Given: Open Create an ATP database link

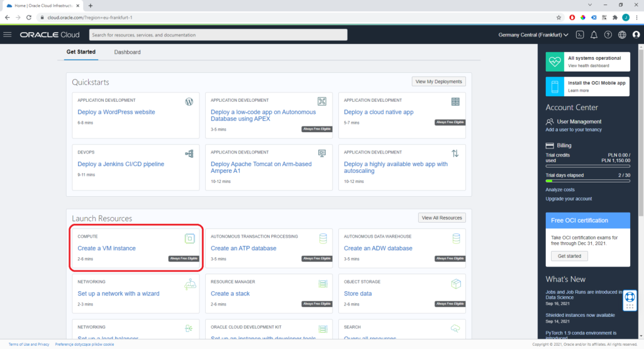Looking at the screenshot, I should (x=243, y=248).
